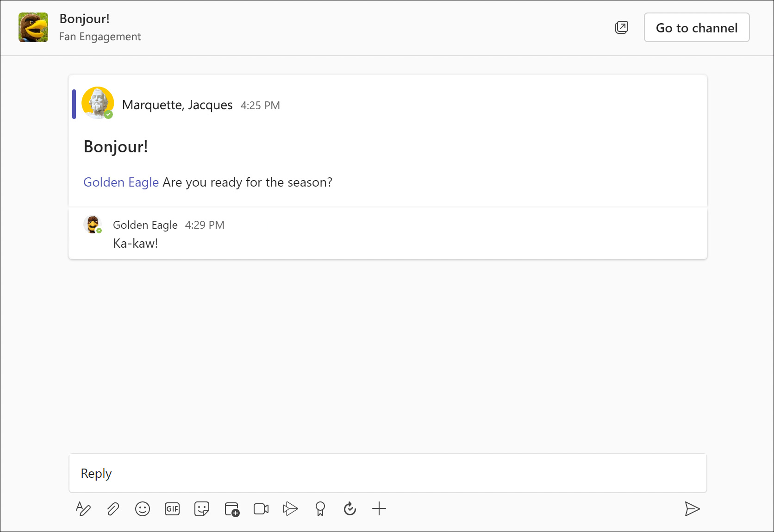
Task: Send the reply with the arrow icon
Action: point(692,509)
